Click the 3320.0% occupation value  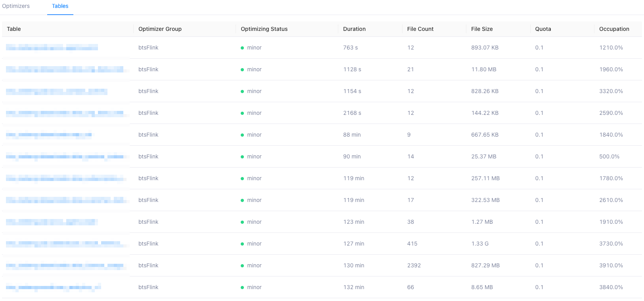pos(611,91)
